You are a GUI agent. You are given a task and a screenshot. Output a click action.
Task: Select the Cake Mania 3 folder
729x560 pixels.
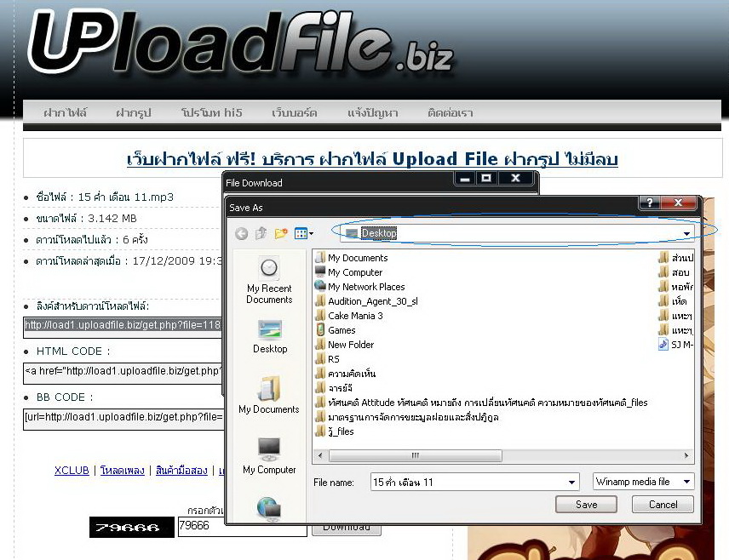[348, 316]
